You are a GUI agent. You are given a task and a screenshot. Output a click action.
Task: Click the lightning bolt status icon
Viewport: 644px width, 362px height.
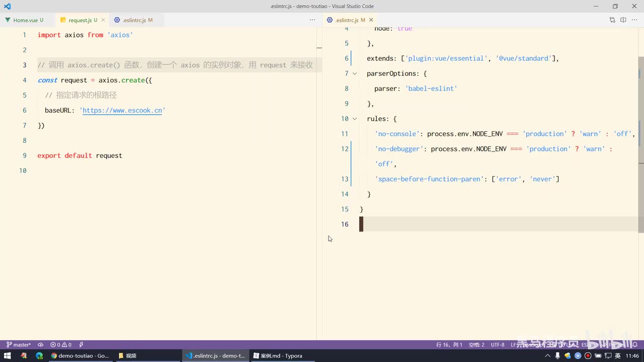81,345
